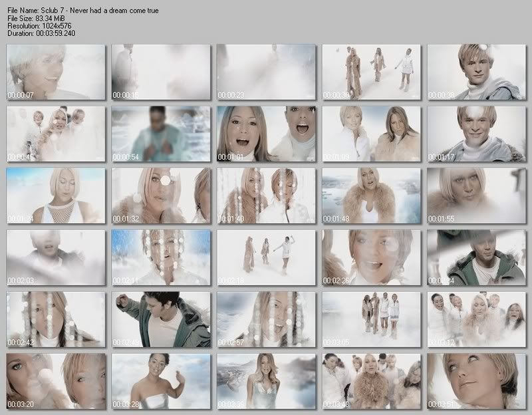Pick the thumbnail stamped 00:02:42

tap(56, 320)
